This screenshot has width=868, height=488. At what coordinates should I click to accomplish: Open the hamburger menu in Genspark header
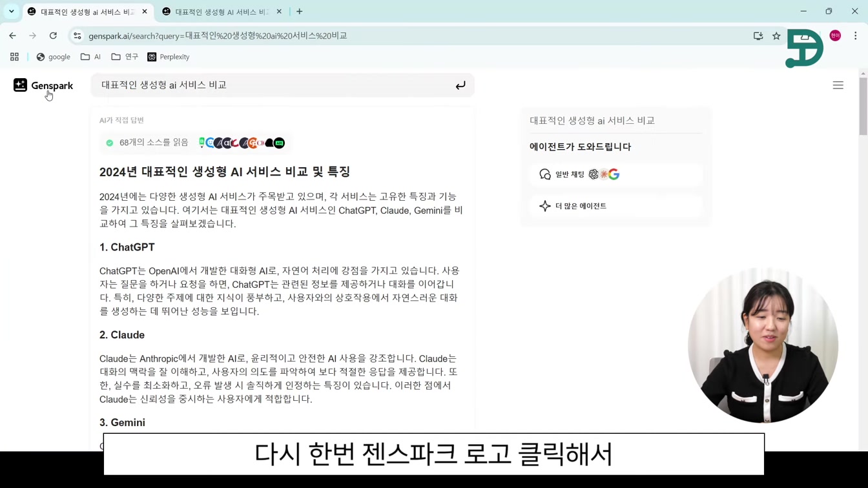838,85
